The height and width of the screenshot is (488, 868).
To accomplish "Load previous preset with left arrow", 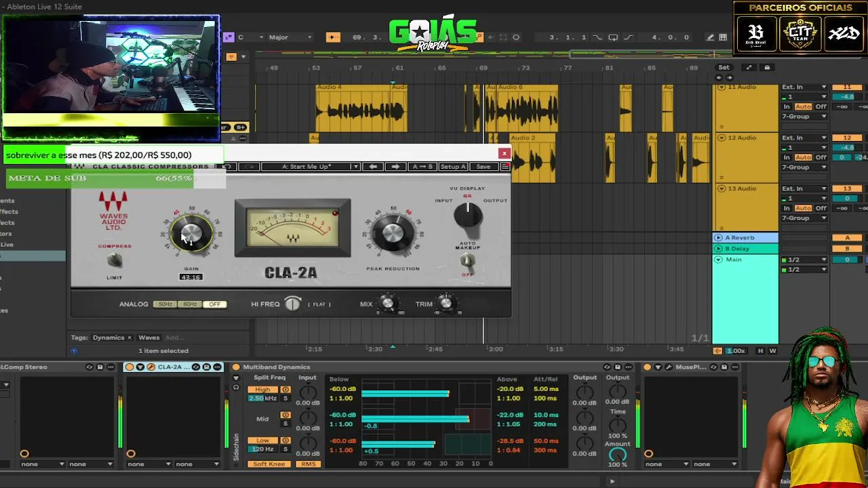I will click(373, 167).
